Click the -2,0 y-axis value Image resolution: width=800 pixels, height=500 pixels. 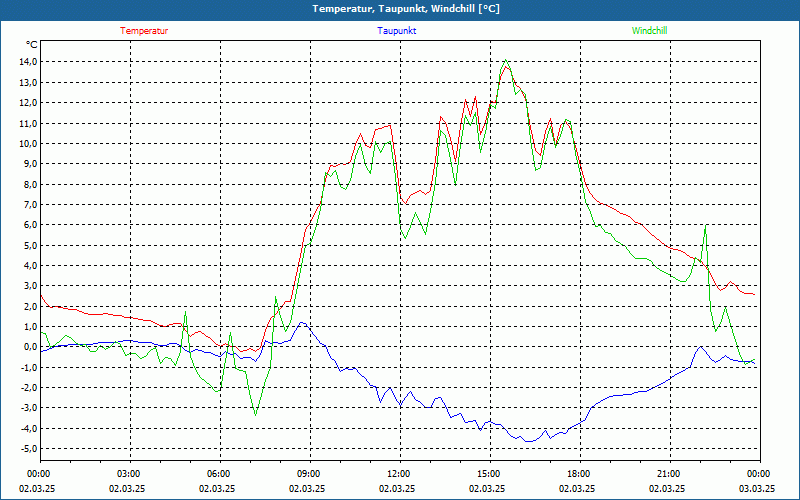point(29,388)
